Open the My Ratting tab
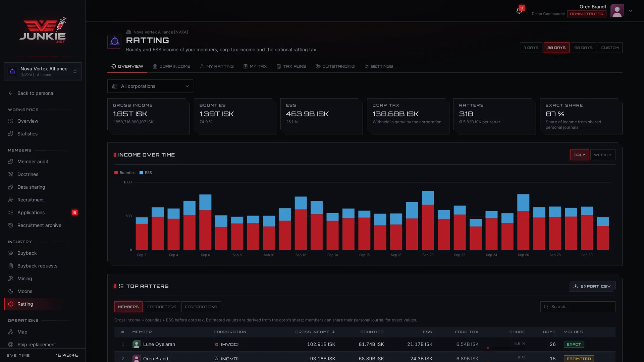Image resolution: width=644 pixels, height=362 pixels. [217, 66]
